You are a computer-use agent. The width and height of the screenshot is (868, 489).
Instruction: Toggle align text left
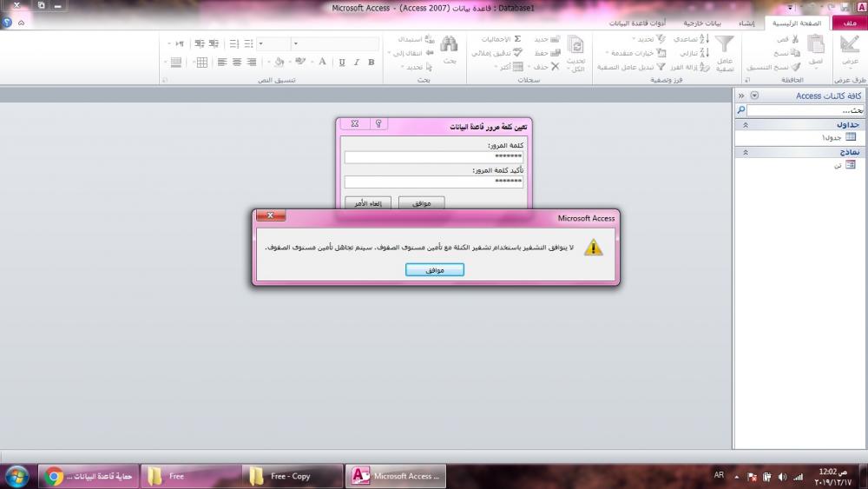[222, 62]
